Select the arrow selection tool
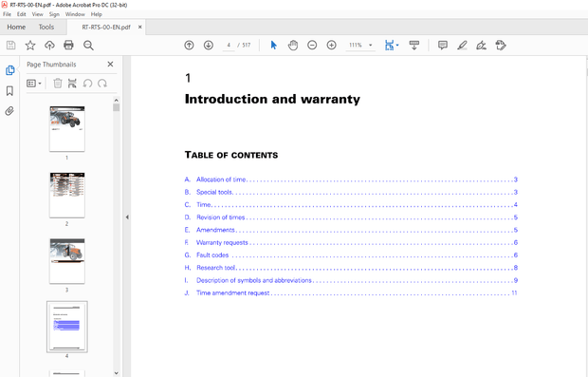The height and width of the screenshot is (377, 588). 274,46
